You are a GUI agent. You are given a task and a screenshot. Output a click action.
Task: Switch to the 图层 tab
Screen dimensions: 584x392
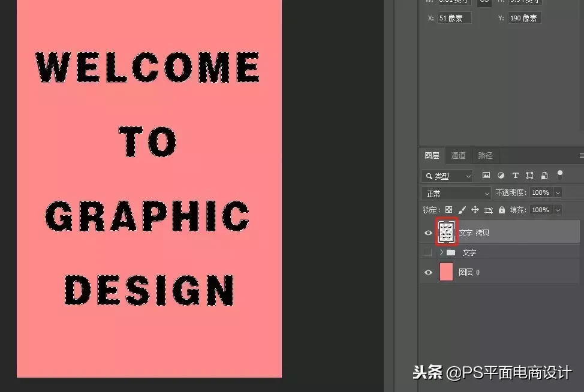pyautogui.click(x=432, y=155)
